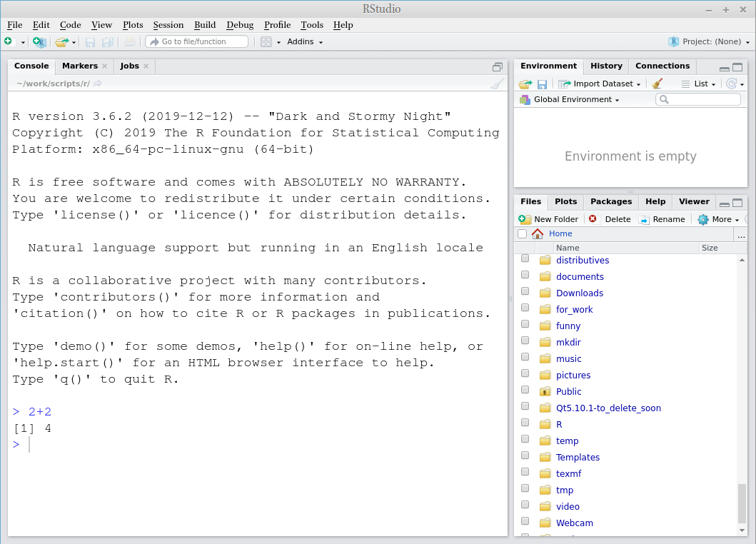Maximize the Files pane
This screenshot has height=544, width=756.
[x=737, y=203]
